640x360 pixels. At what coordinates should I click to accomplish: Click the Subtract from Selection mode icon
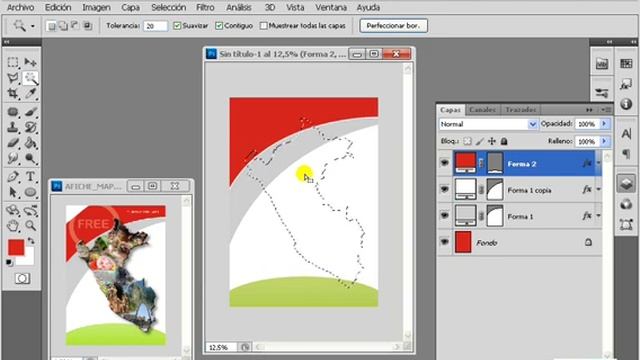click(x=75, y=26)
